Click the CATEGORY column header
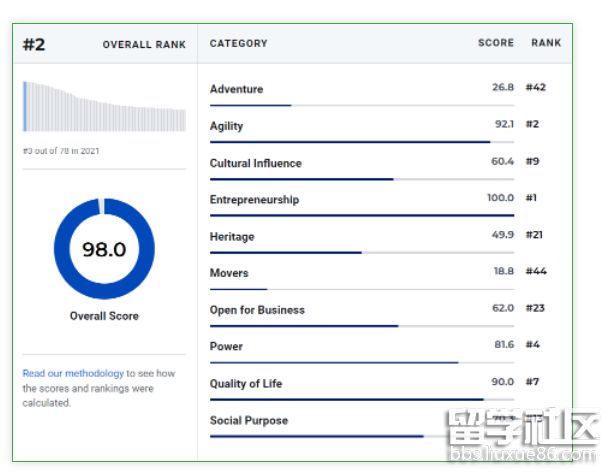 [x=238, y=44]
